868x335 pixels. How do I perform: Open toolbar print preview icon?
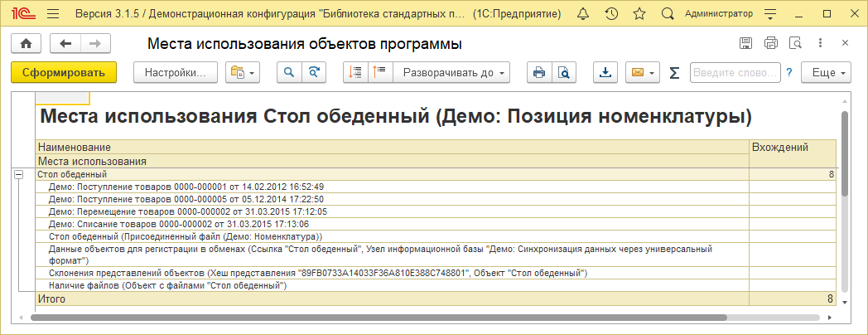564,73
